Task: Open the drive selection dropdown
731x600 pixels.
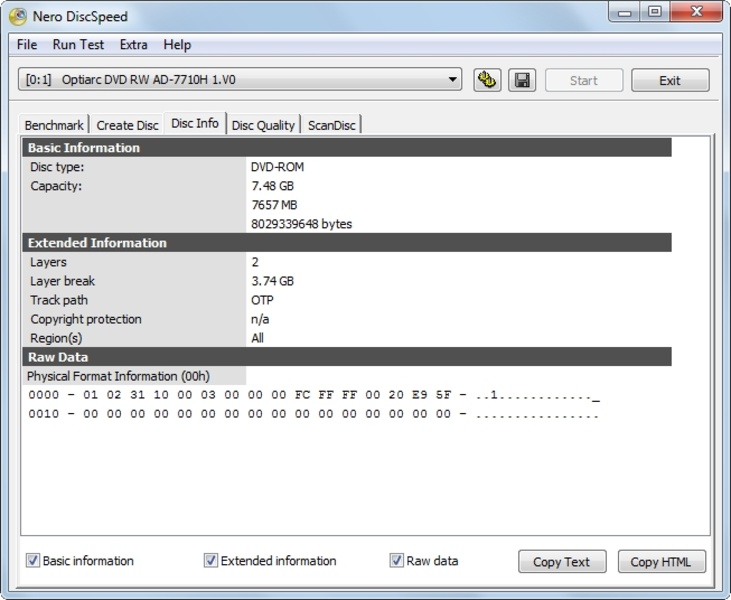Action: [x=240, y=80]
